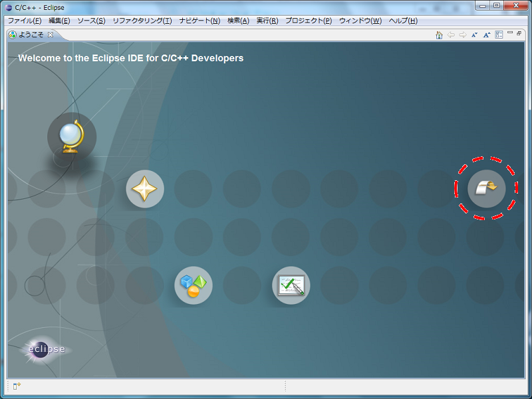Open the ソース(S) menu
532x399 pixels.
click(91, 21)
